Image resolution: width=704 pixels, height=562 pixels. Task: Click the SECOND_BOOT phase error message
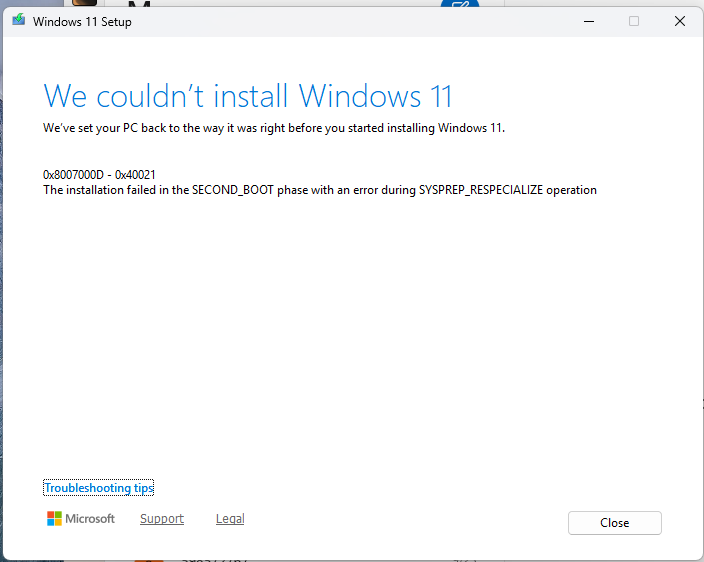click(320, 190)
